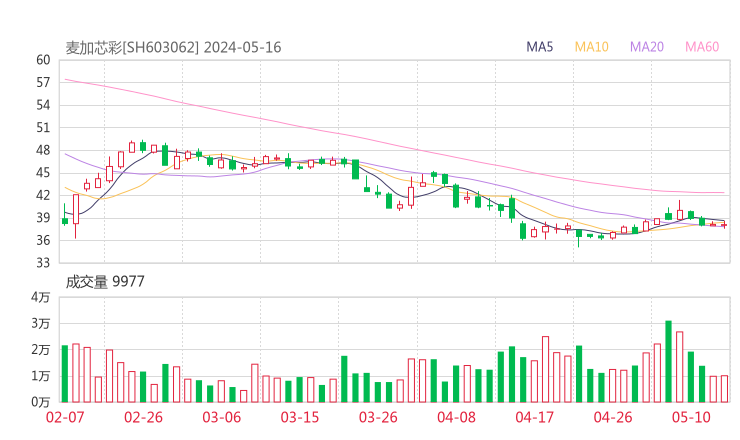740x440 pixels.
Task: Click the volume axis label 0万
Action: tap(41, 402)
